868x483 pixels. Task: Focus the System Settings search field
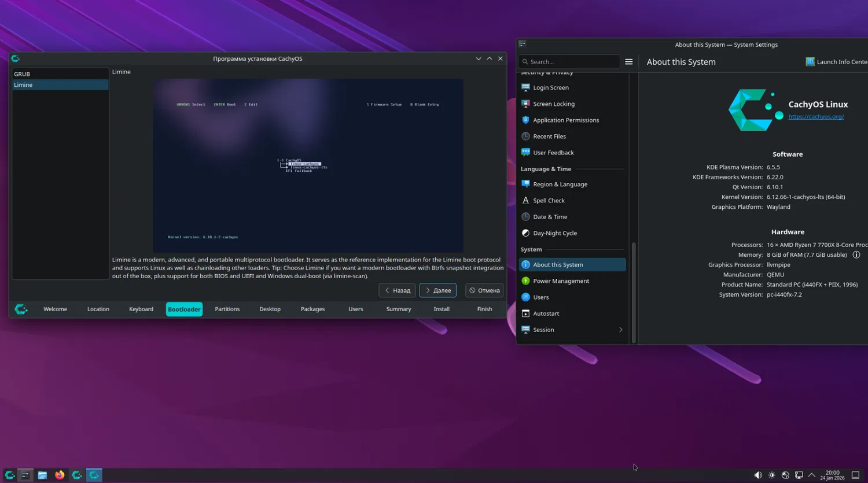point(569,62)
